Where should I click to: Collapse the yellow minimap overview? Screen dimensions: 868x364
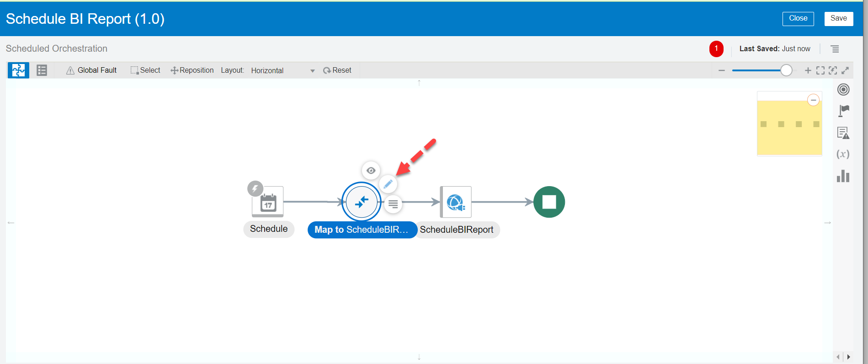click(x=813, y=100)
